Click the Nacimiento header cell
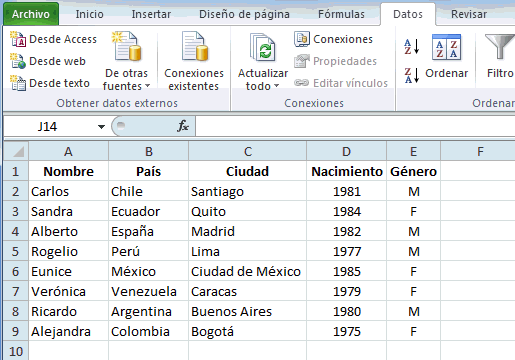This screenshot has width=515, height=360. click(347, 171)
